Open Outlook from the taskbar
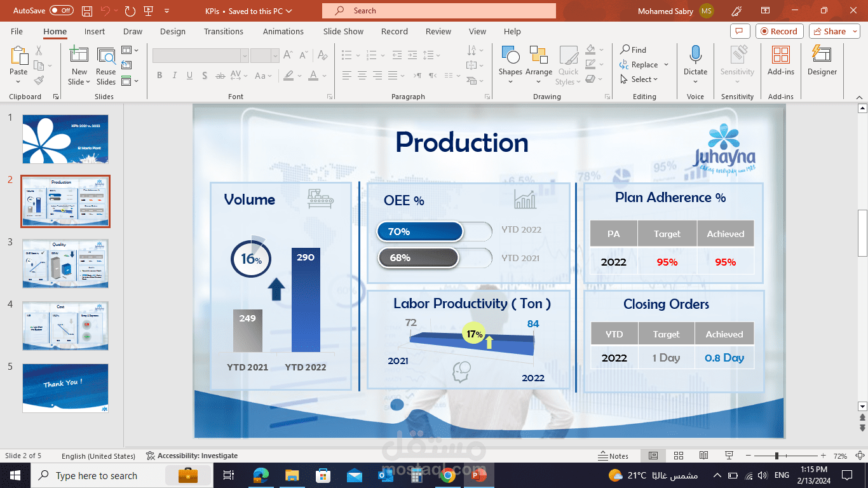Screen dimensions: 868x488 point(385,475)
